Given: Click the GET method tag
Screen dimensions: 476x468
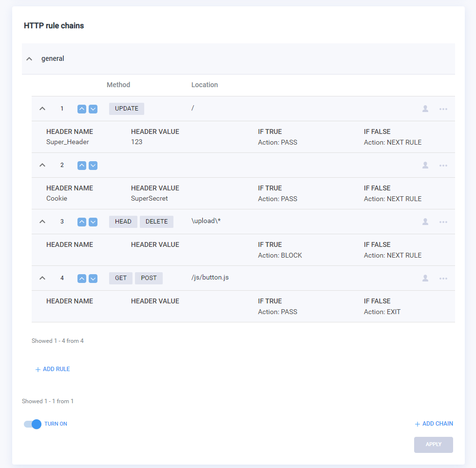Looking at the screenshot, I should [121, 278].
